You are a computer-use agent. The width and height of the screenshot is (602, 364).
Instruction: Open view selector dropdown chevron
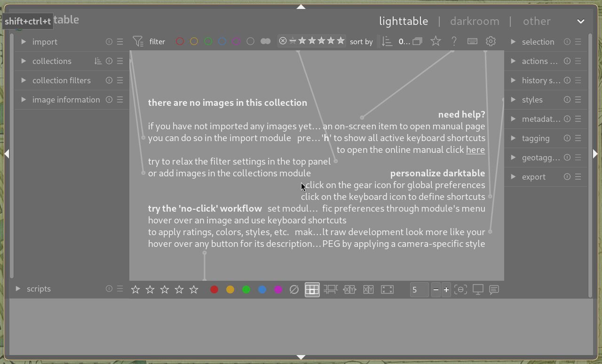581,21
